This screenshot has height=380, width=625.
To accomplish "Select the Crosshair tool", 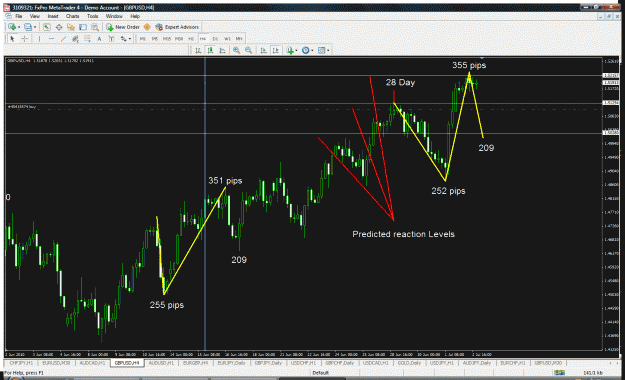I will (24, 39).
